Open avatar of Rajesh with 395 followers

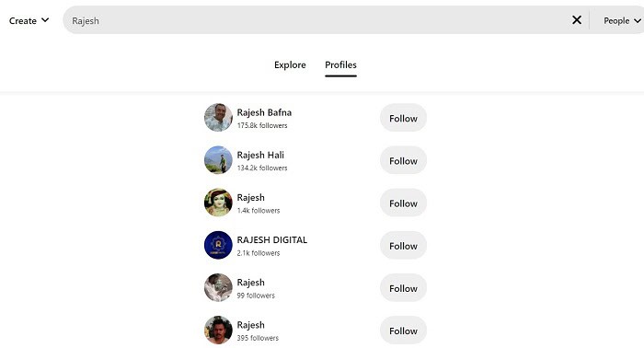coord(218,330)
